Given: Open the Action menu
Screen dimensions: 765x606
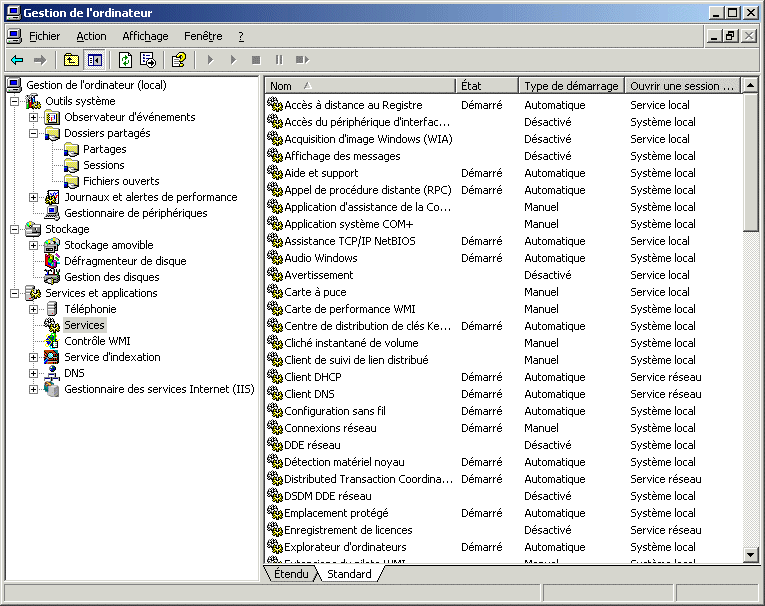Looking at the screenshot, I should (x=91, y=36).
